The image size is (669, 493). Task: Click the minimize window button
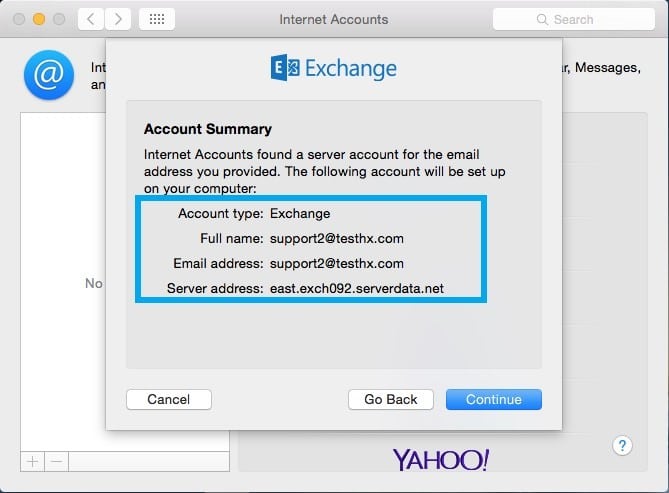click(39, 19)
